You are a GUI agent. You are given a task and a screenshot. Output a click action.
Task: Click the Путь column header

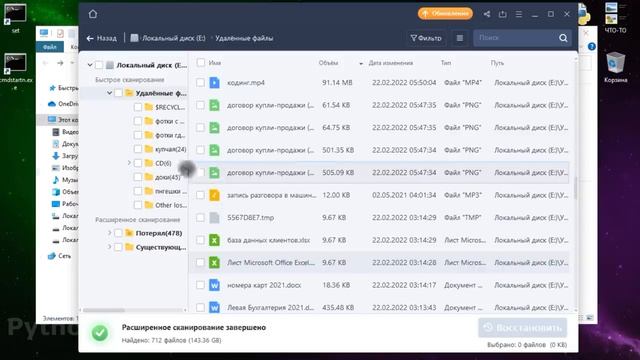click(x=497, y=63)
